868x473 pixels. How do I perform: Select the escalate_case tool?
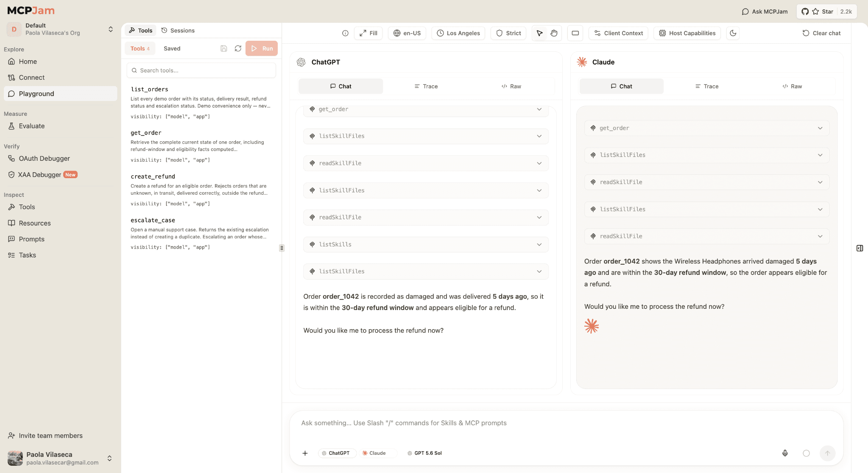click(x=201, y=233)
